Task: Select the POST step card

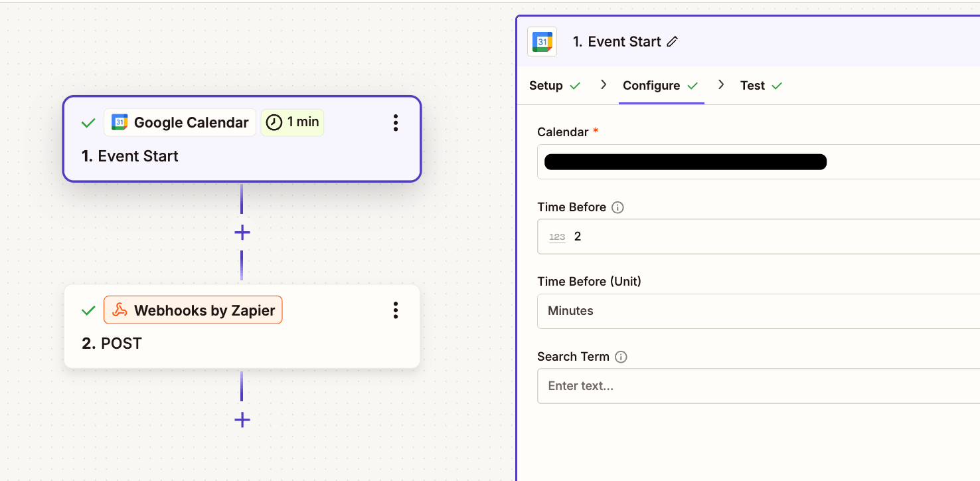Action: pyautogui.click(x=242, y=343)
